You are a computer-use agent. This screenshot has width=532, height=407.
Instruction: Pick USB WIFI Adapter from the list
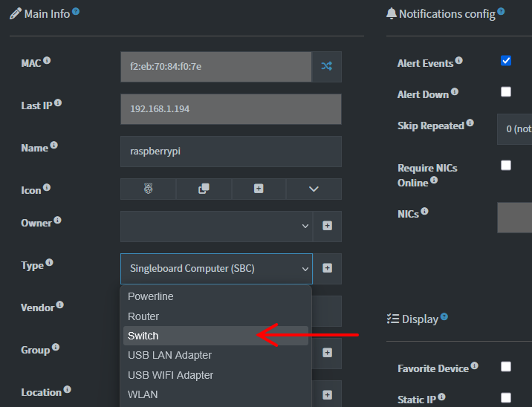click(x=170, y=375)
